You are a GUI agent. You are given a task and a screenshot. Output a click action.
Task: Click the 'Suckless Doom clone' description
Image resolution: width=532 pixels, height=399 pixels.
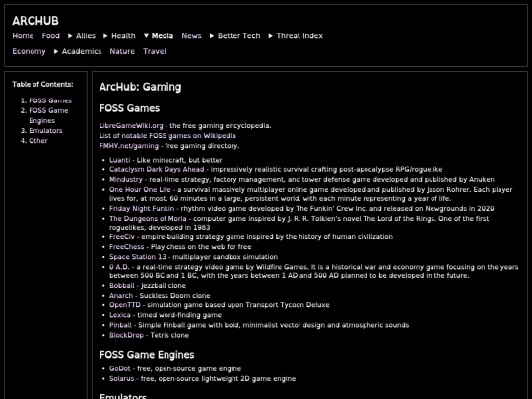174,296
